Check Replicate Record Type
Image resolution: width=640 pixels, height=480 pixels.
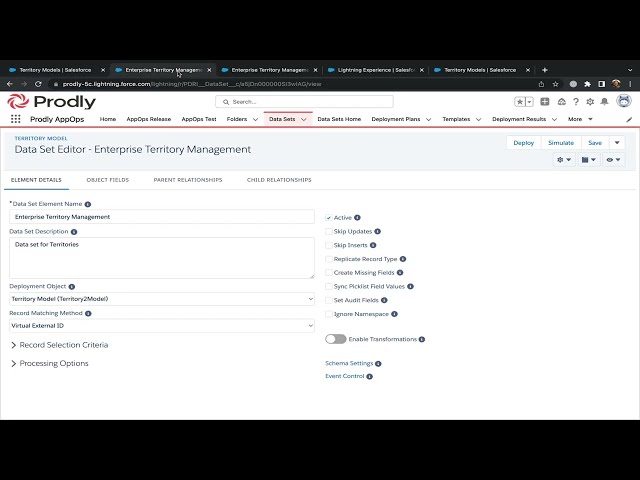tap(329, 259)
